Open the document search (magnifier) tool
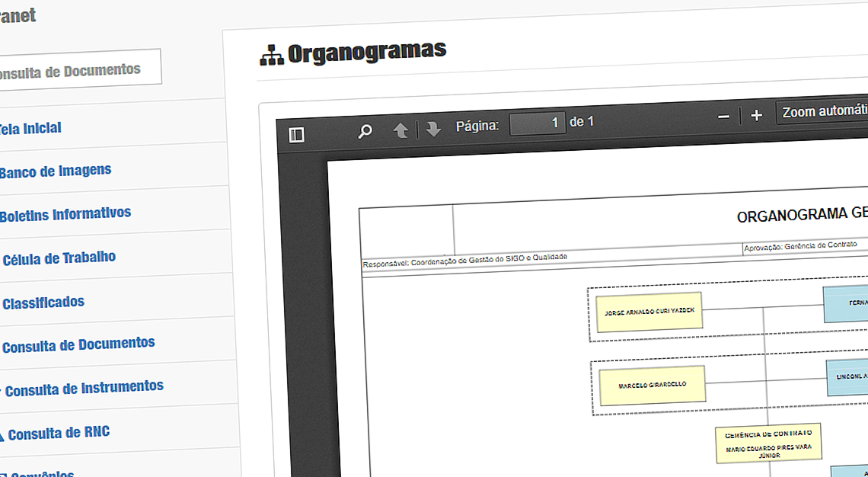 pos(364,130)
